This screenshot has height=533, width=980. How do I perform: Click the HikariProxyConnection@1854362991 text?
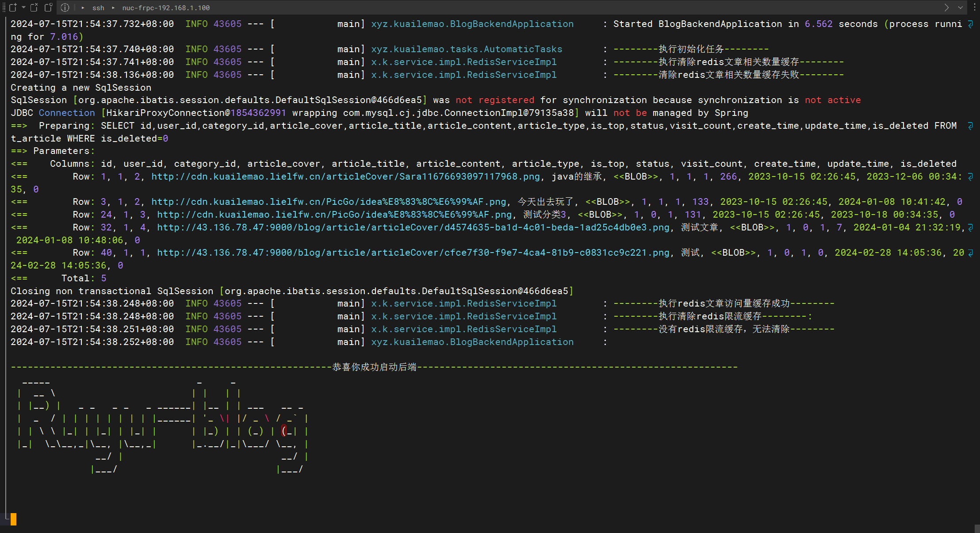(x=196, y=113)
